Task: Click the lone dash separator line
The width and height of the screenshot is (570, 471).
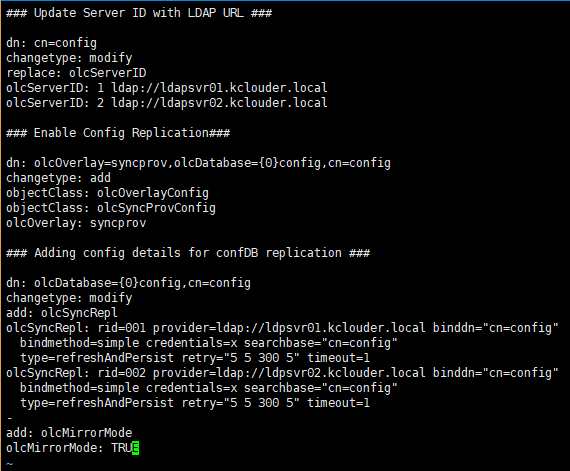Action: click(9, 418)
